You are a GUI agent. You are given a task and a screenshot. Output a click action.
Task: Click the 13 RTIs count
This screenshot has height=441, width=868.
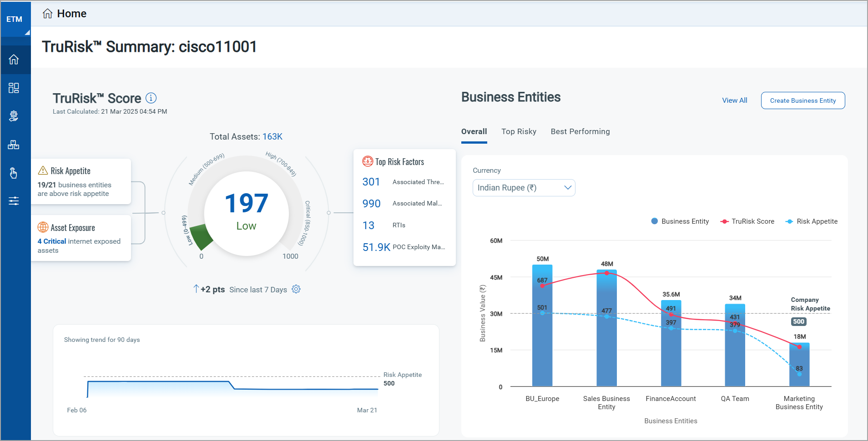point(368,226)
